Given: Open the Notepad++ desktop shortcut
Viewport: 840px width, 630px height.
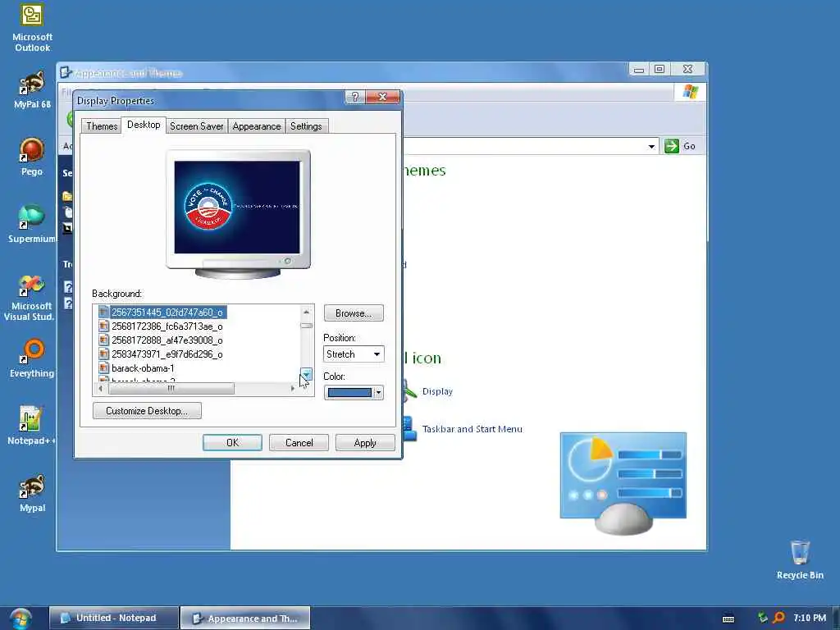Looking at the screenshot, I should [30, 426].
